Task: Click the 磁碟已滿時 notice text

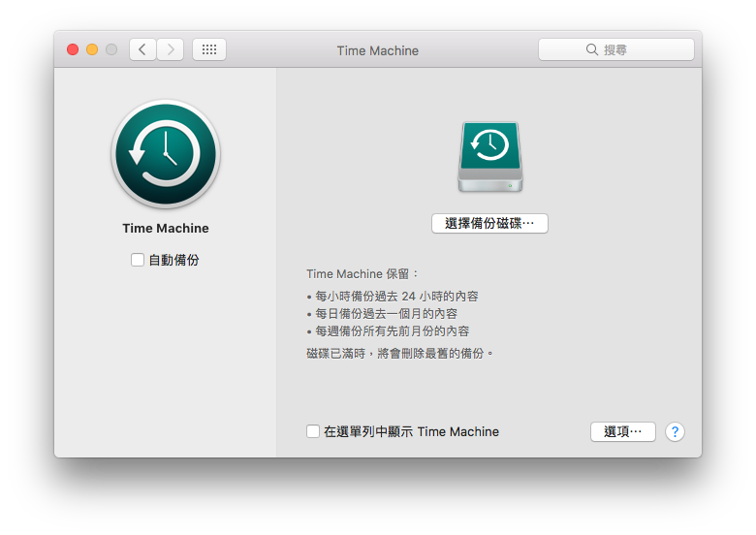Action: [x=400, y=353]
